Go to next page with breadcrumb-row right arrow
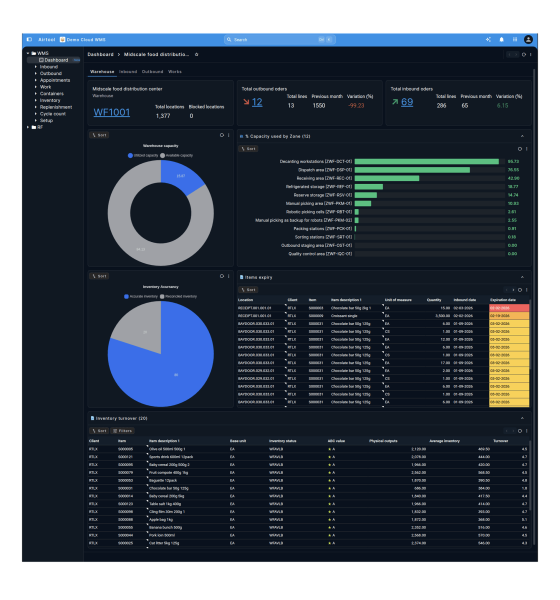The image size is (560, 600). pyautogui.click(x=516, y=55)
